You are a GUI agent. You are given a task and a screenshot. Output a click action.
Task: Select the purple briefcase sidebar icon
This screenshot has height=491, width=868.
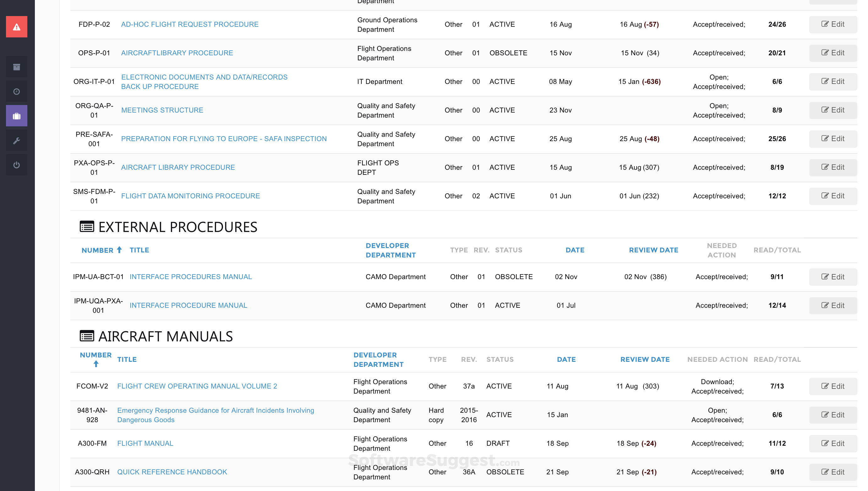[17, 116]
